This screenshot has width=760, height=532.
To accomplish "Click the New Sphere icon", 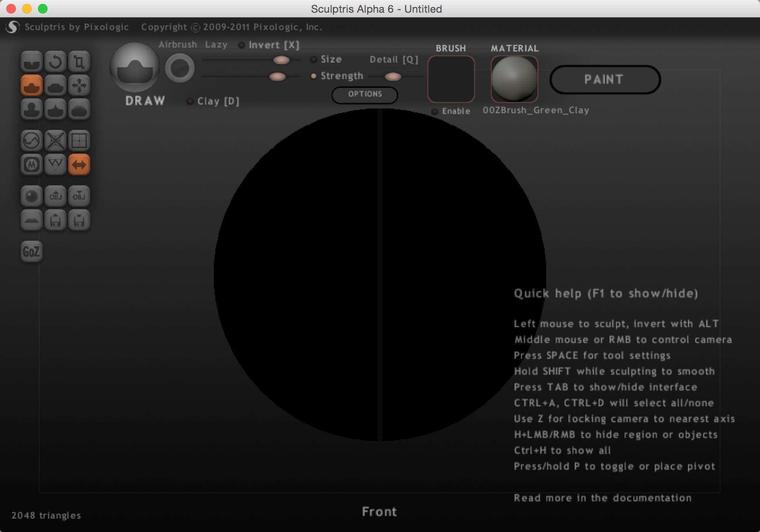I will 32,196.
